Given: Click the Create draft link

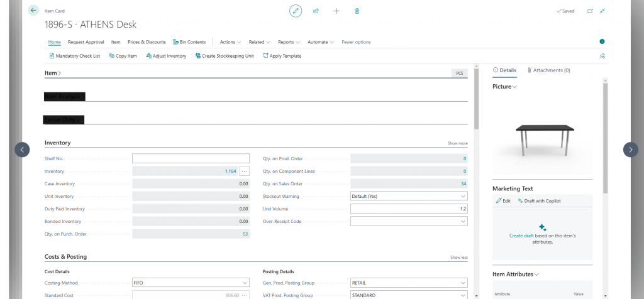Looking at the screenshot, I should coord(521,236).
